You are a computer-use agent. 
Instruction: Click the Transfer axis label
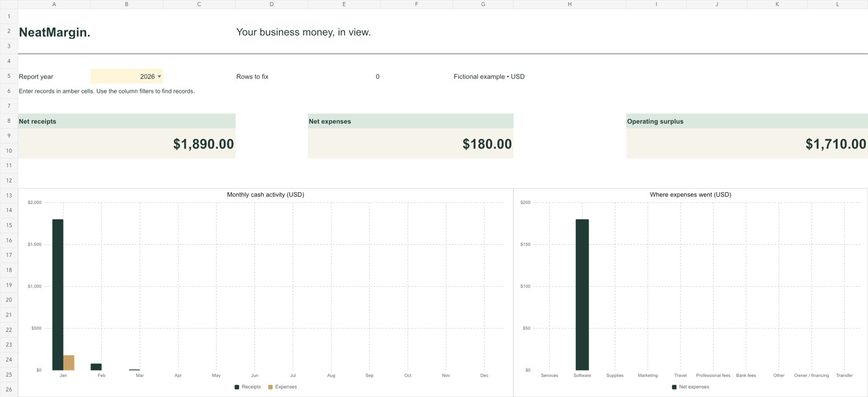pos(844,375)
